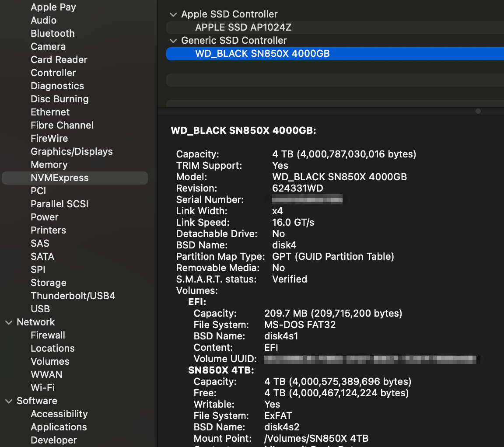
Task: Click the pane divider resize handle dot
Action: 478,111
